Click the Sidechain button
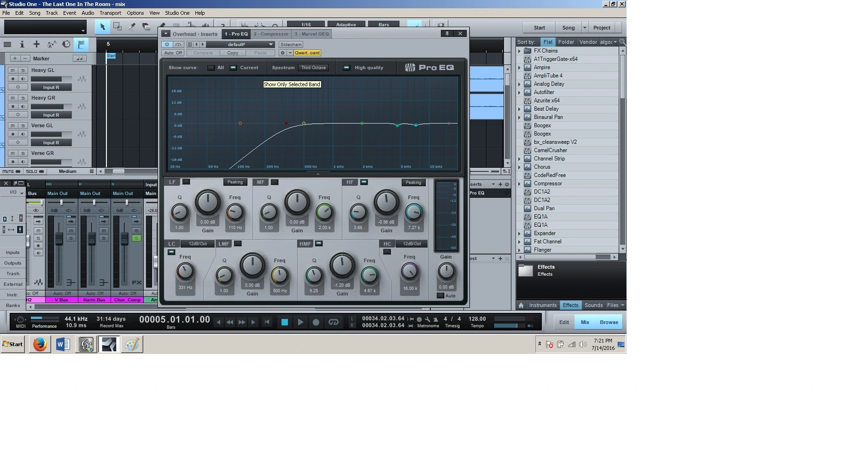The image size is (868, 460). coord(291,45)
